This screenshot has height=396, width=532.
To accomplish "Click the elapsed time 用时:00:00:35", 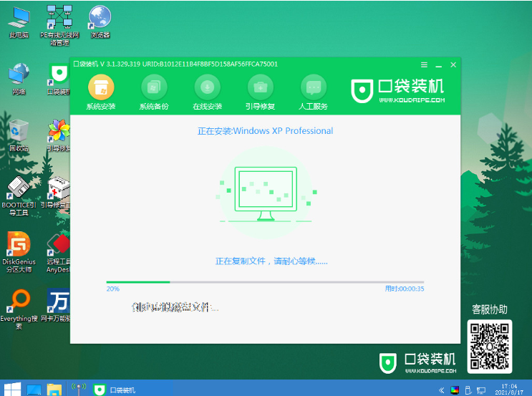I will 405,289.
